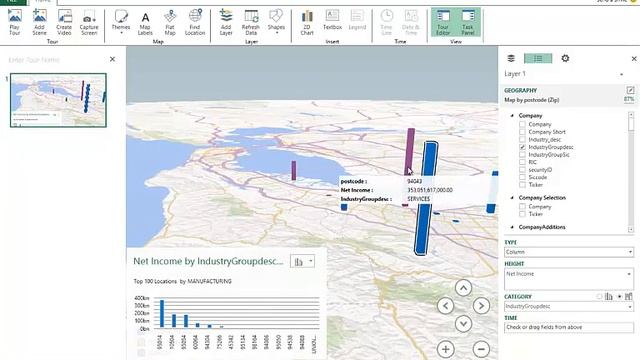The width and height of the screenshot is (640, 360).
Task: Expand the CompanyAdditions group
Action: [x=512, y=227]
